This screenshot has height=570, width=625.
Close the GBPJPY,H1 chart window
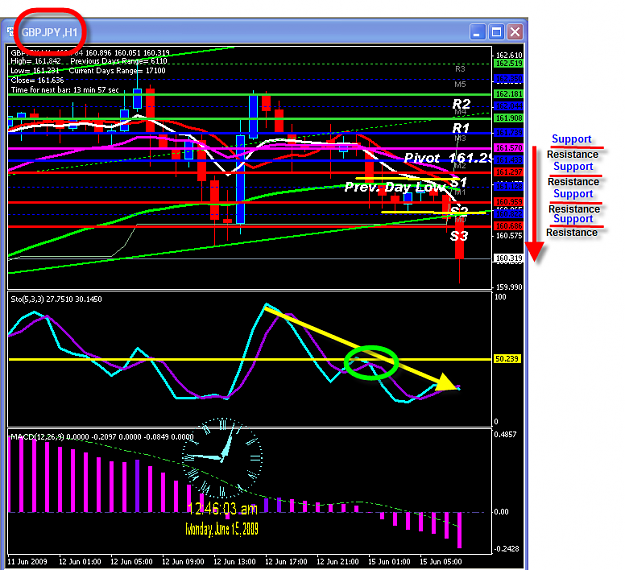(515, 32)
